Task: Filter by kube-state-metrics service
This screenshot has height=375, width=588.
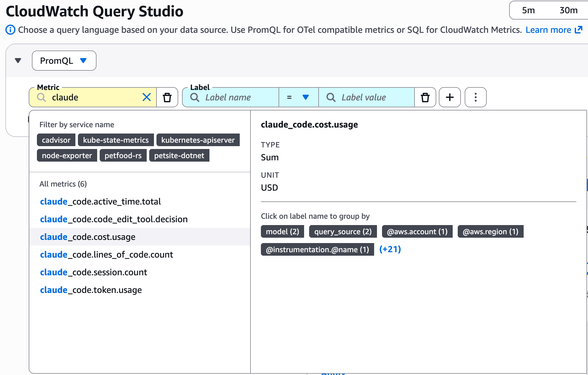Action: 116,140
